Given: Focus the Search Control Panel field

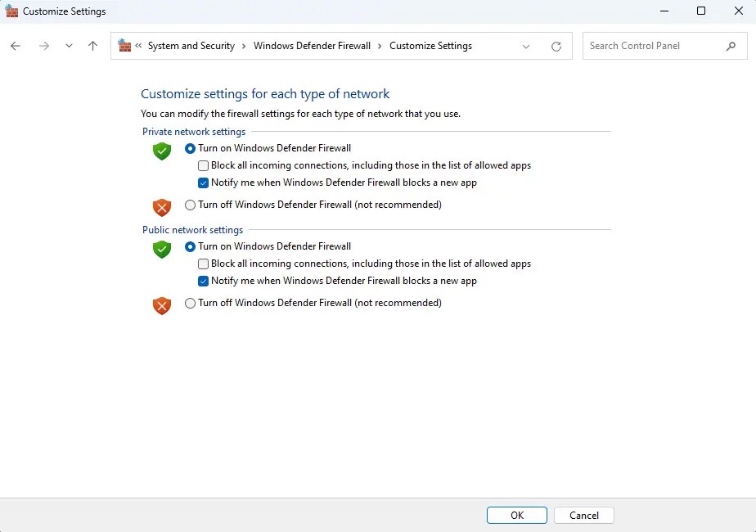Looking at the screenshot, I should coord(655,46).
